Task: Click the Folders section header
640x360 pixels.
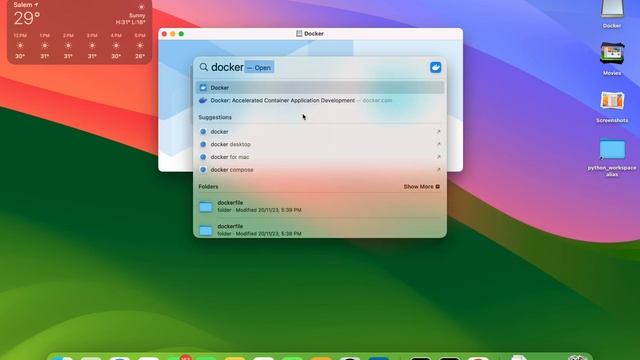Action: pos(208,187)
